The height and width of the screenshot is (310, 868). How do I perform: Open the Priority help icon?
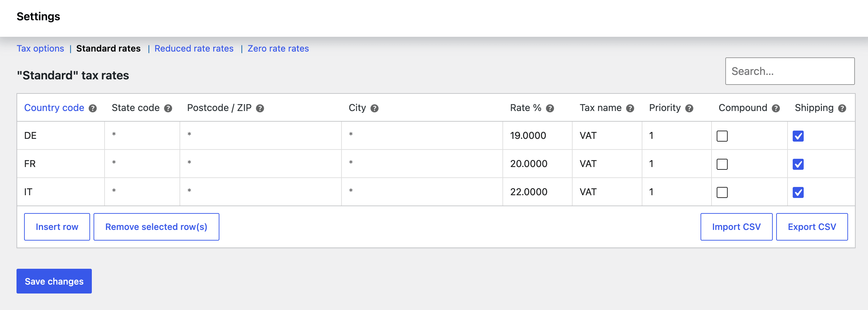(x=689, y=108)
